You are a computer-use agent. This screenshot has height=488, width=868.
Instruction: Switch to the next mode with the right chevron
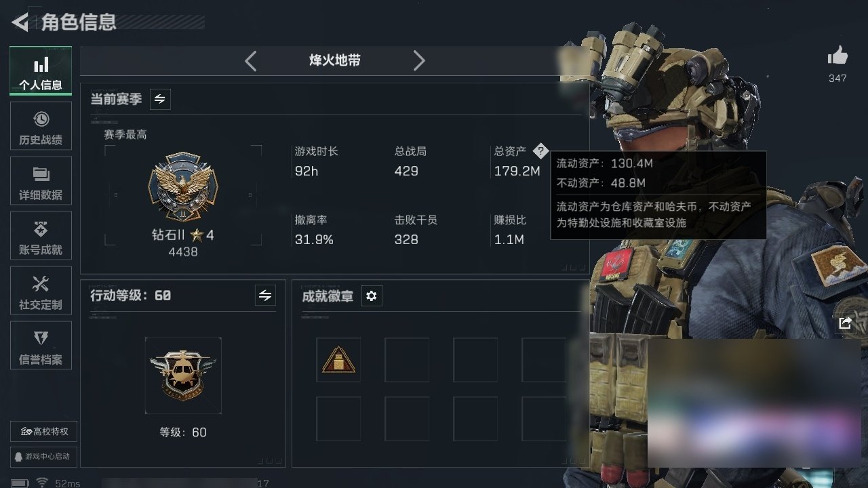[x=419, y=61]
